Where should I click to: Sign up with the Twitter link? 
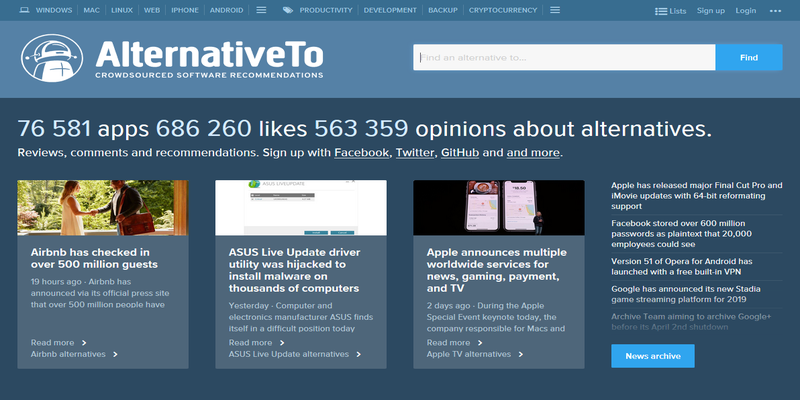415,153
